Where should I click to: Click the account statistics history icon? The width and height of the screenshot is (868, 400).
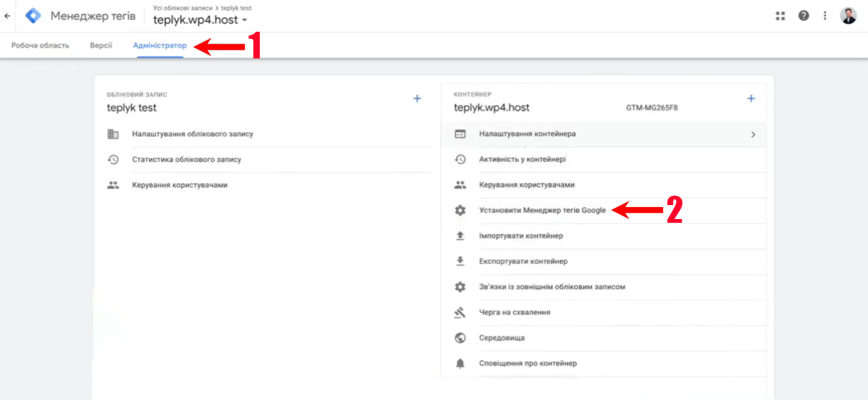coord(113,159)
